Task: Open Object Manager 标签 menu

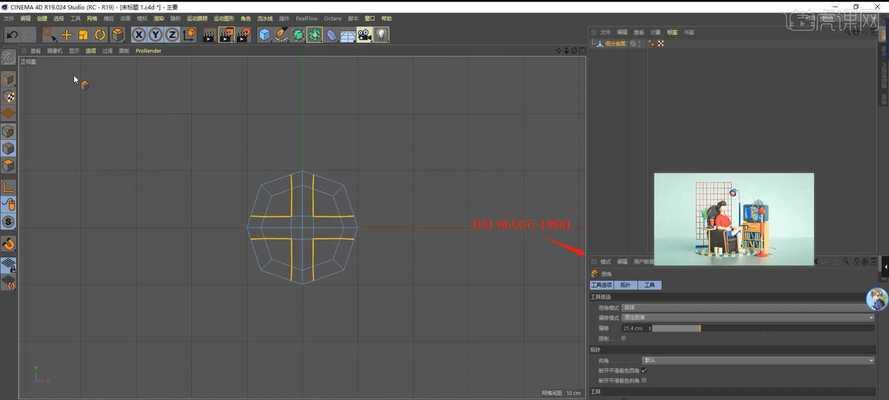Action: (x=672, y=32)
